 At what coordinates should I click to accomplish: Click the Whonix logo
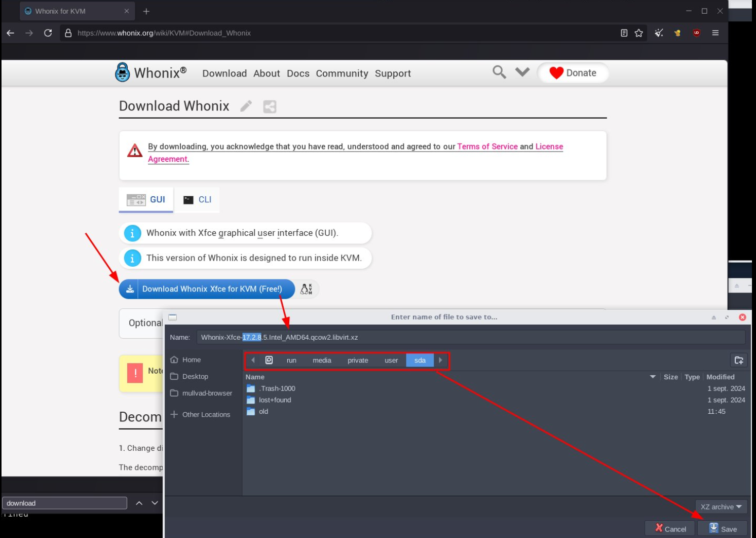click(150, 73)
